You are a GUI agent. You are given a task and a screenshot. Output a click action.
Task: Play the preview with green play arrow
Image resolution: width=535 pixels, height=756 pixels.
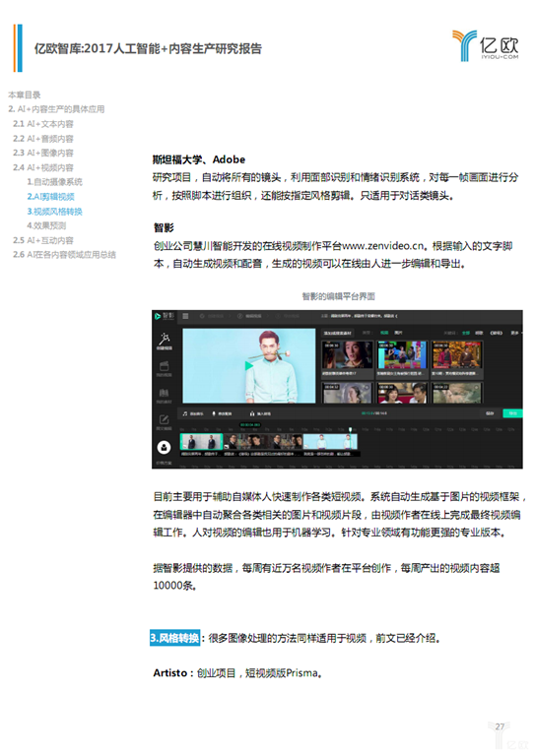pos(249,365)
